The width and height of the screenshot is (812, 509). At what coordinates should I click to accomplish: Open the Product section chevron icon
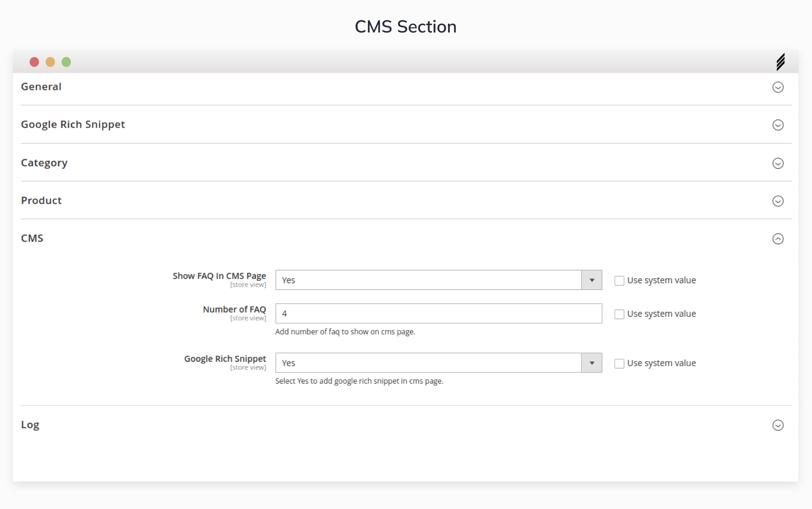(778, 201)
